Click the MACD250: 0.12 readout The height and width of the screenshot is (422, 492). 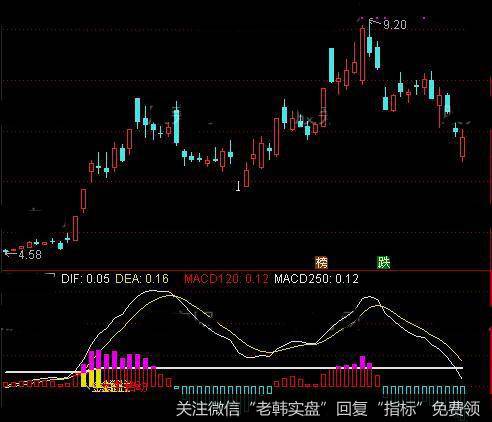click(316, 279)
